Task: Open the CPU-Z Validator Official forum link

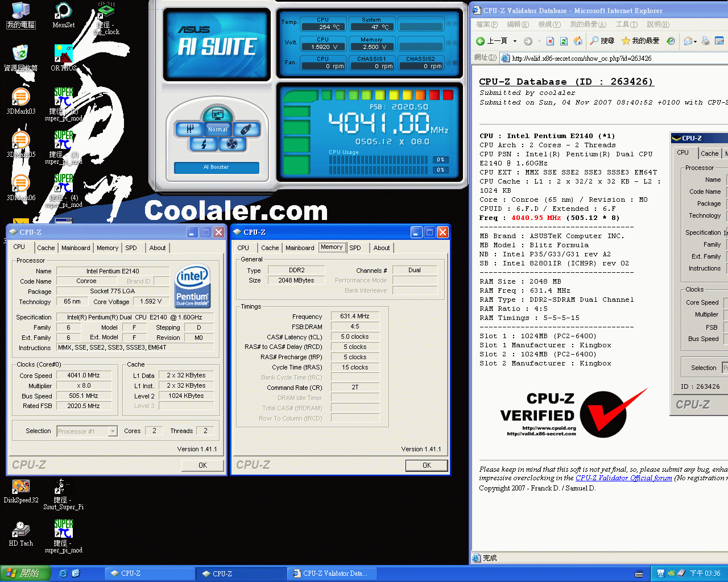Action: tap(624, 478)
